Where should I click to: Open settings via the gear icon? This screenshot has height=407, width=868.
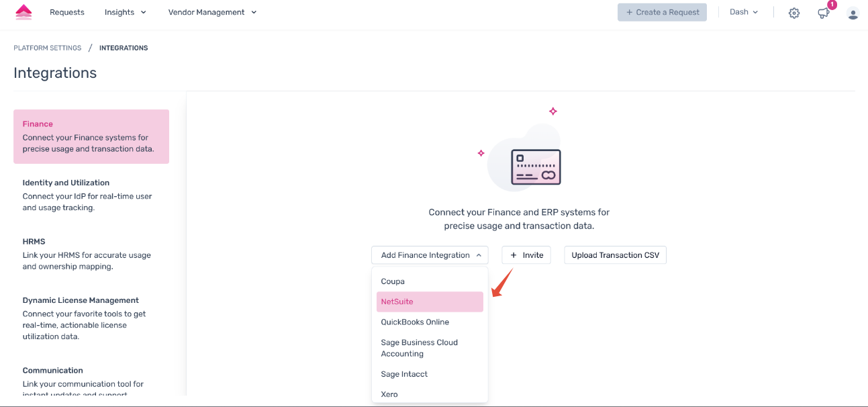tap(794, 13)
